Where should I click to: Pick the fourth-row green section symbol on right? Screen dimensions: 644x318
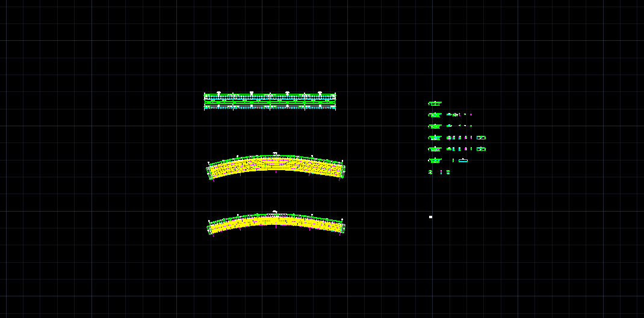click(435, 138)
